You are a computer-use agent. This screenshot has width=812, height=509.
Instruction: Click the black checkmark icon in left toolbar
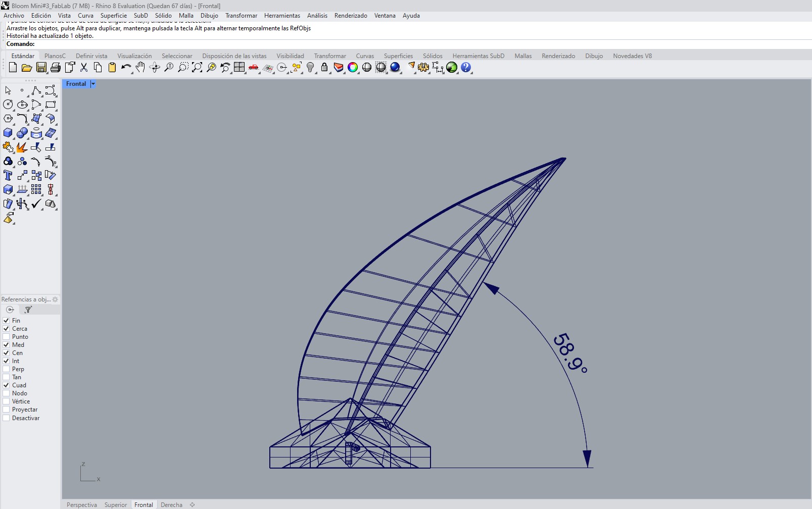tap(36, 203)
